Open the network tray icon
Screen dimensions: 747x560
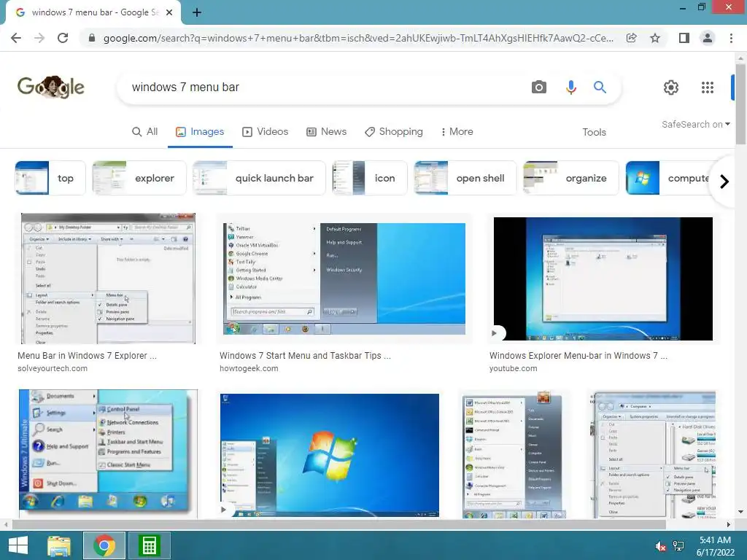678,546
